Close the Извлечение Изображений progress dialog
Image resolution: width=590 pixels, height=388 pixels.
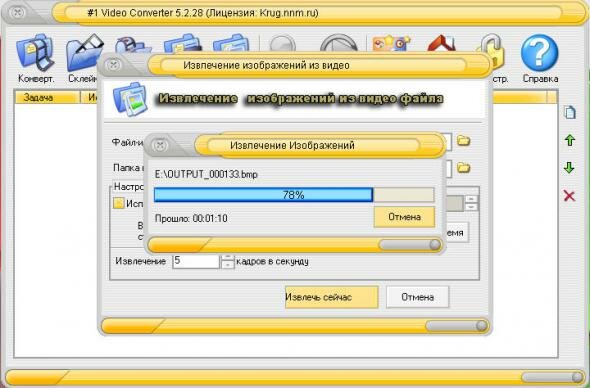tap(160, 145)
